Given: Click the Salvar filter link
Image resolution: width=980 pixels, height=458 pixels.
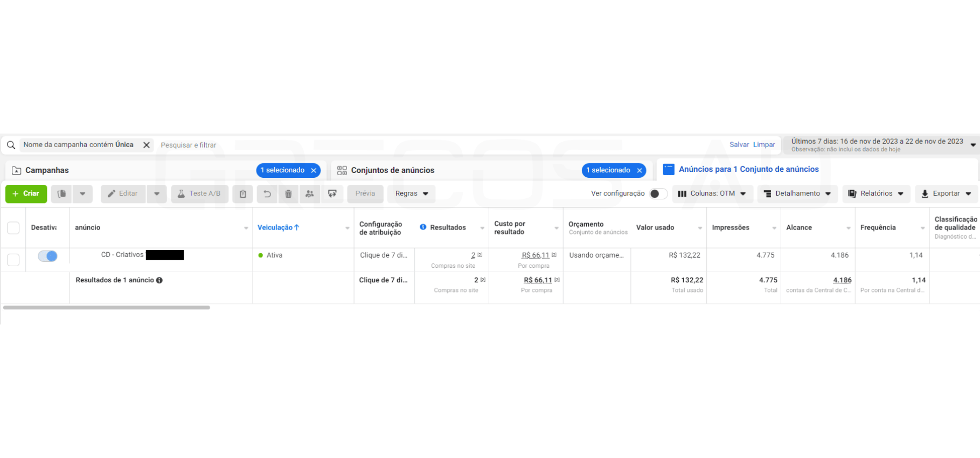Looking at the screenshot, I should [x=739, y=144].
